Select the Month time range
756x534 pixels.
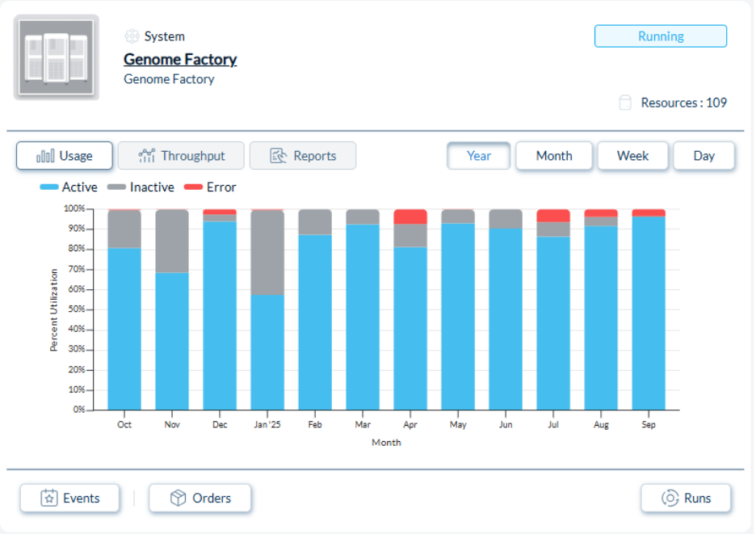553,156
